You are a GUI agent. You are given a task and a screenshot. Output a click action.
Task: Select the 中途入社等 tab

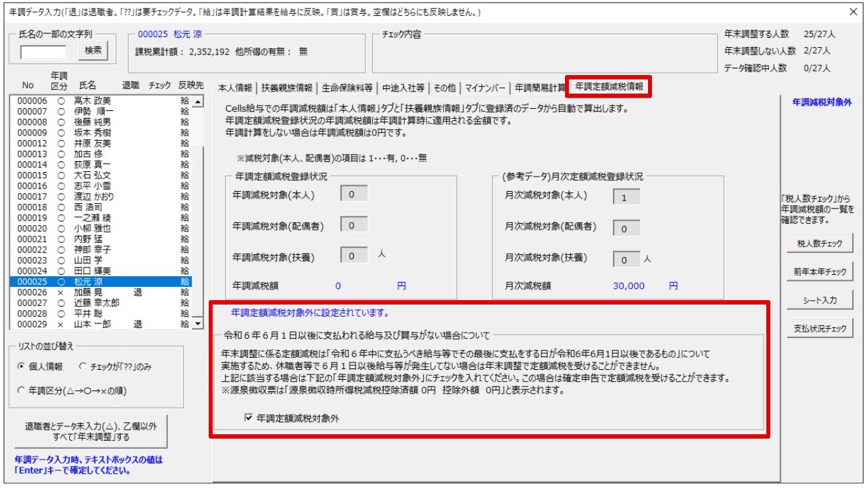click(x=403, y=88)
